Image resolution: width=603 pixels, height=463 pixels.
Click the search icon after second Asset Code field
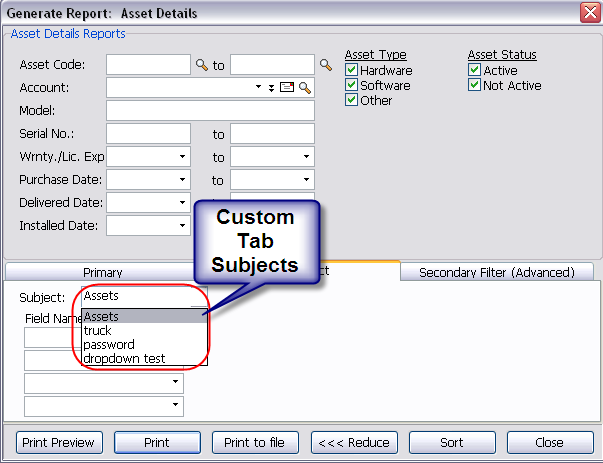click(325, 65)
